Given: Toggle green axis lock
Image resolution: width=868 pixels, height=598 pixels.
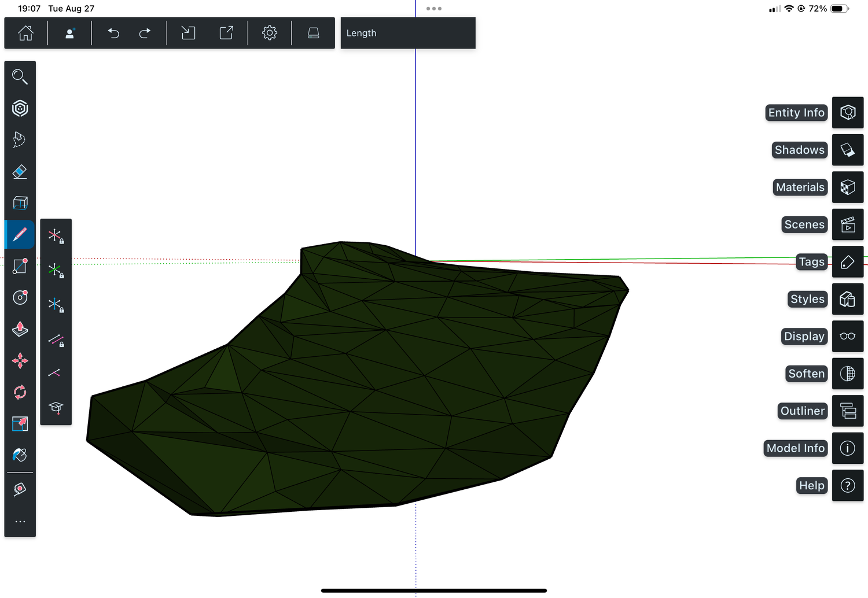Looking at the screenshot, I should 56,270.
